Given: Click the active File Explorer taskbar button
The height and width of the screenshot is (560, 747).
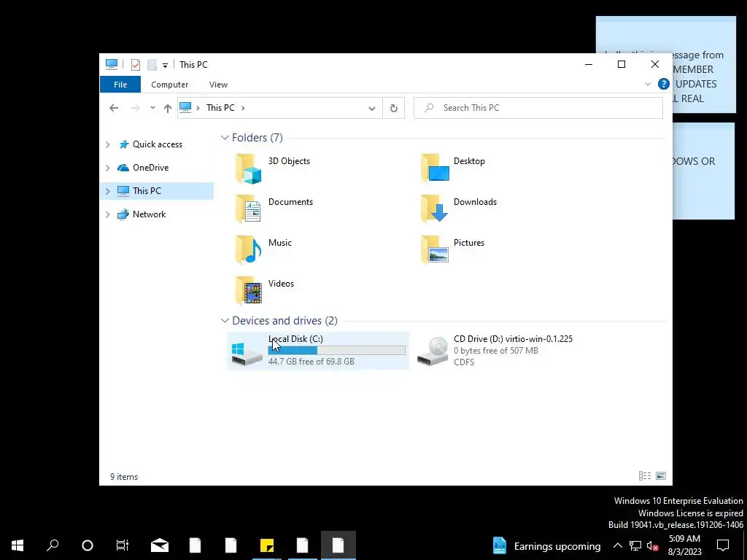Looking at the screenshot, I should tap(338, 545).
